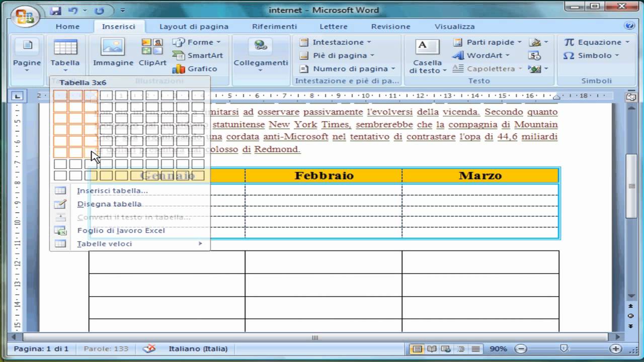
Task: Open Tabelle veloci submenu
Action: (130, 243)
